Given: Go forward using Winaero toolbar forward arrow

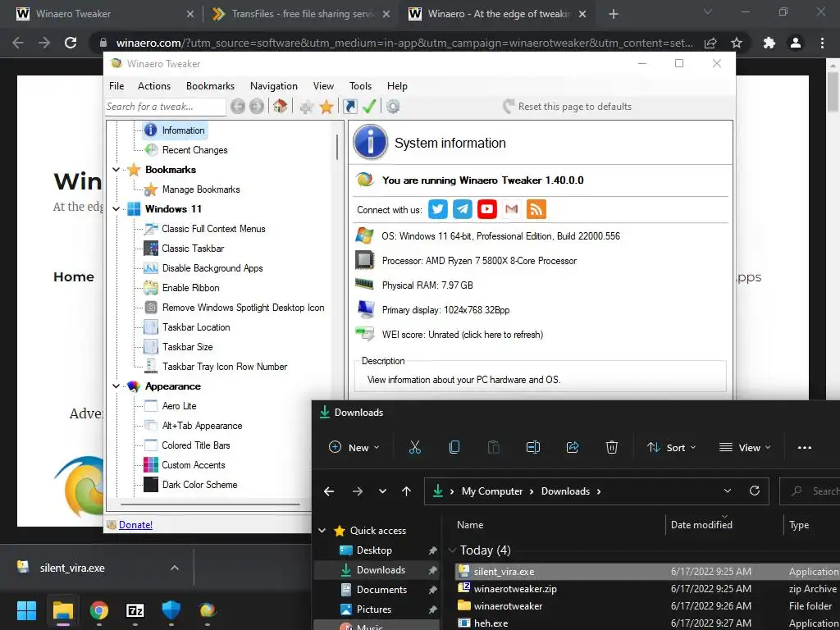Looking at the screenshot, I should (x=257, y=106).
